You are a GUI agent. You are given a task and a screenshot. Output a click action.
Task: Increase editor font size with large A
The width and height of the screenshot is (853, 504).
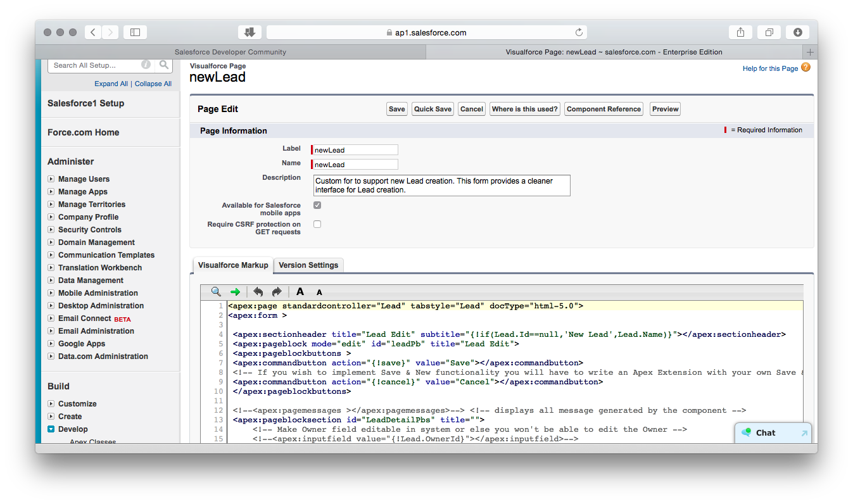tap(300, 292)
